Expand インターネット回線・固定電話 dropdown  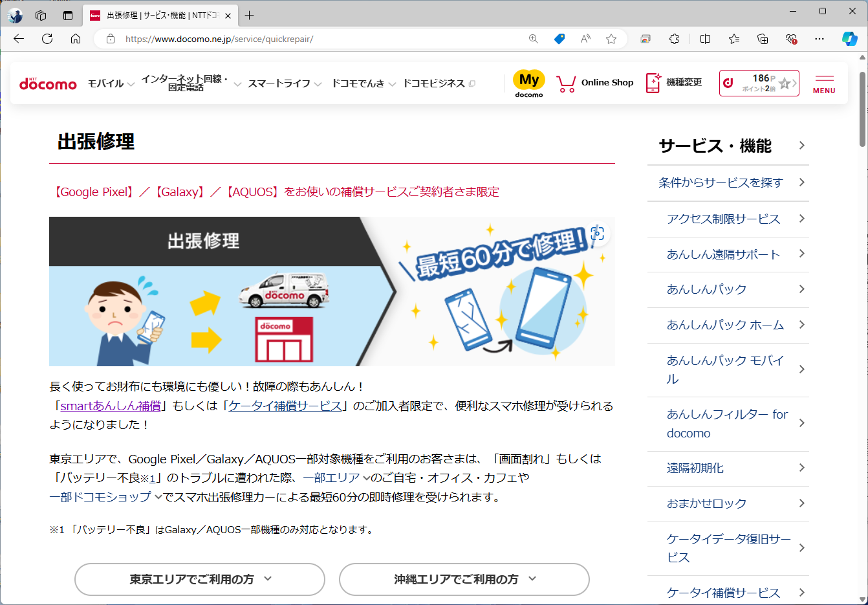tap(191, 83)
